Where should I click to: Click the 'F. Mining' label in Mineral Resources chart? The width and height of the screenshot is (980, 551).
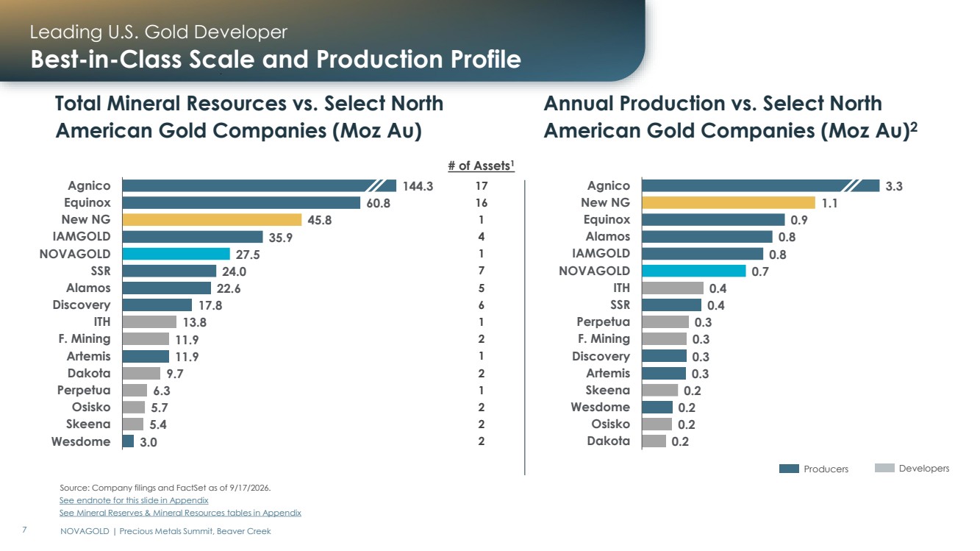pyautogui.click(x=85, y=338)
